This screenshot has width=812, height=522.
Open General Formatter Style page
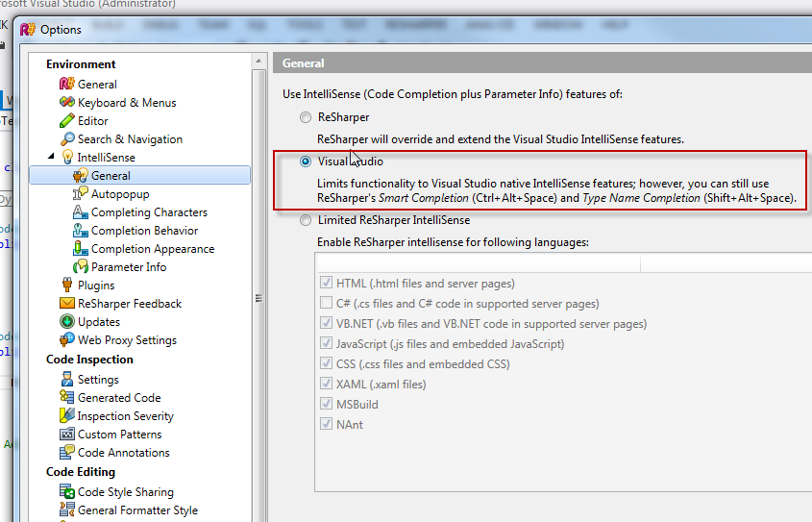click(137, 510)
